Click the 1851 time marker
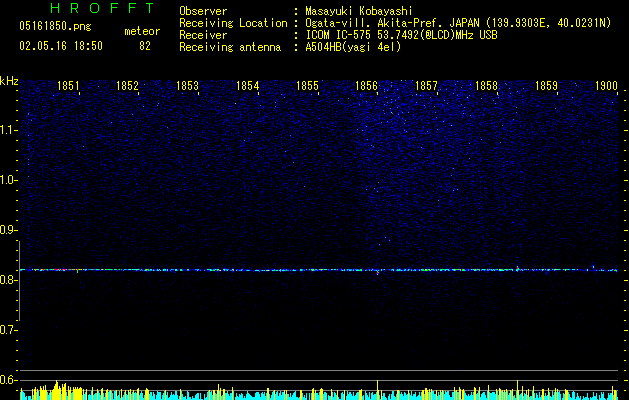Image resolution: width=629 pixels, height=400 pixels. (x=68, y=86)
